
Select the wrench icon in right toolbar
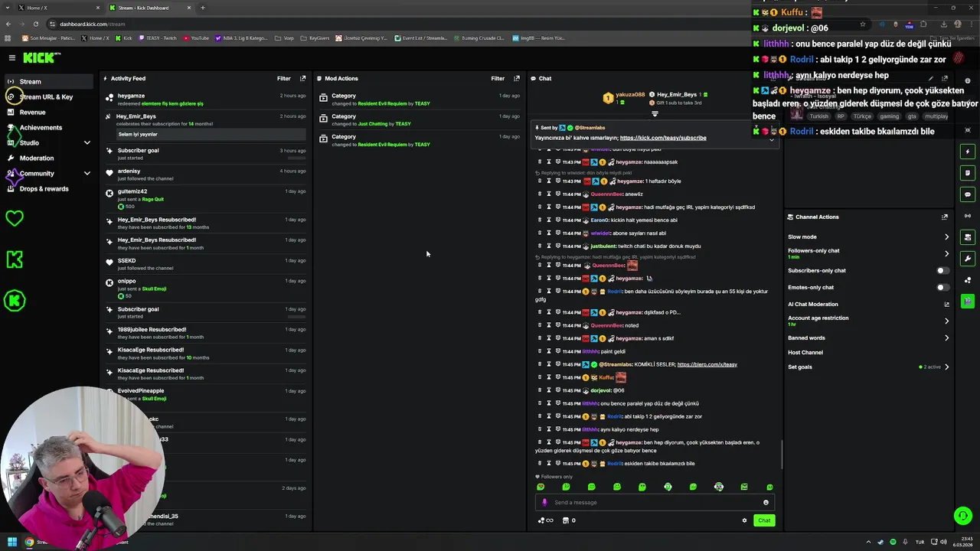968,259
